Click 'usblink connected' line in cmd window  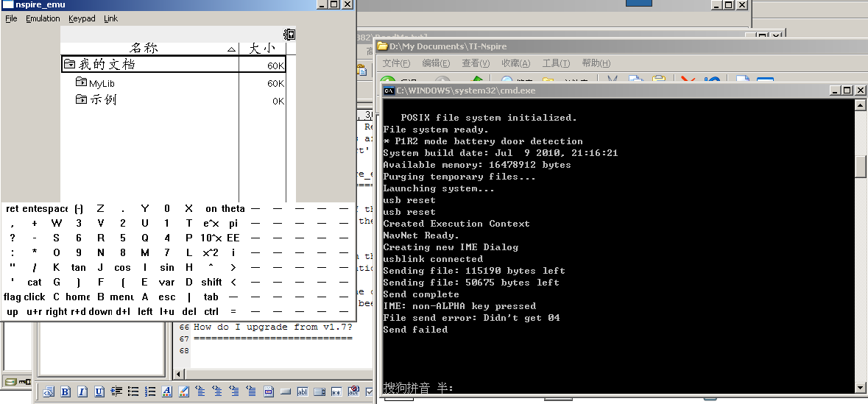433,259
